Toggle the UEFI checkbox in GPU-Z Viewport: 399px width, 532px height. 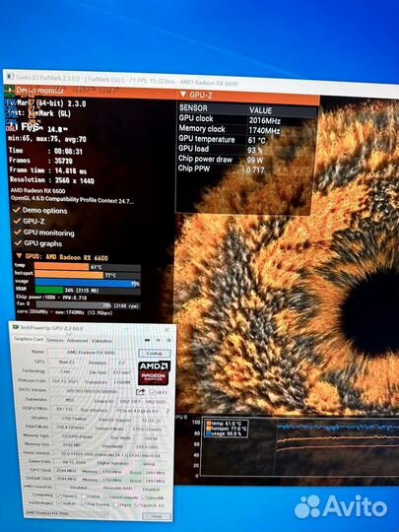(x=152, y=392)
